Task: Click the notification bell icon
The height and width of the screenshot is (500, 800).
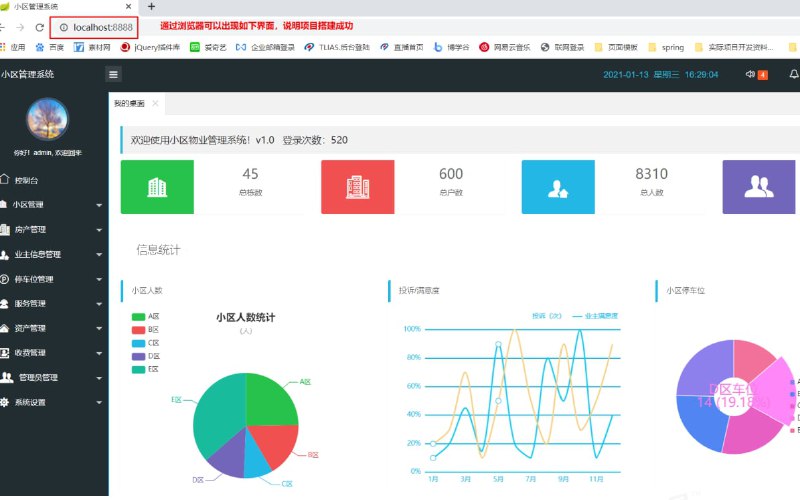Action: coord(794,74)
